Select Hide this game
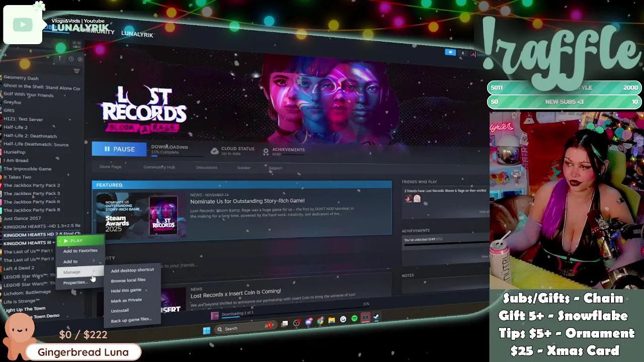644x362 pixels. [126, 290]
